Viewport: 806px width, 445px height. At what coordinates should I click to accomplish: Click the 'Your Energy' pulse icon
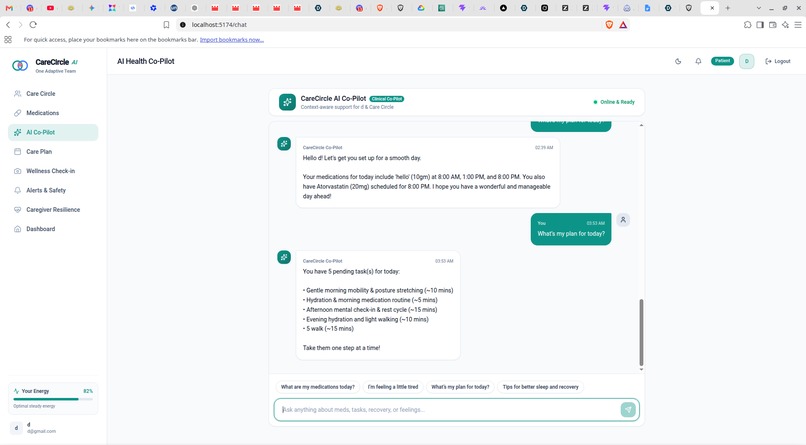[x=16, y=391]
